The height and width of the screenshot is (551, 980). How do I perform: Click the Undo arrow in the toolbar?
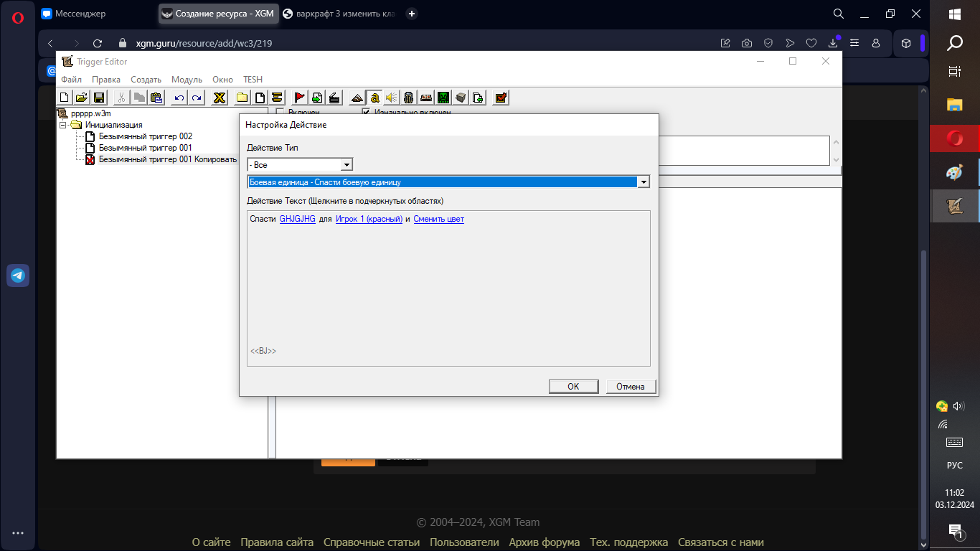point(179,98)
